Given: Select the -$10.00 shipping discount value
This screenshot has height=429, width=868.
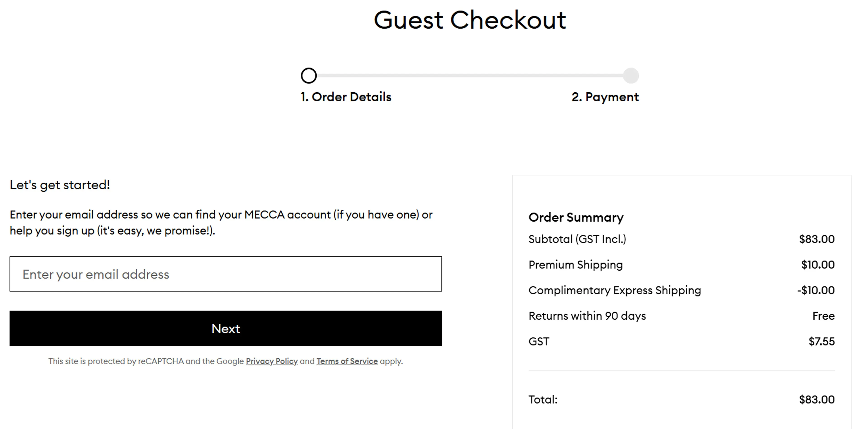Looking at the screenshot, I should (815, 290).
